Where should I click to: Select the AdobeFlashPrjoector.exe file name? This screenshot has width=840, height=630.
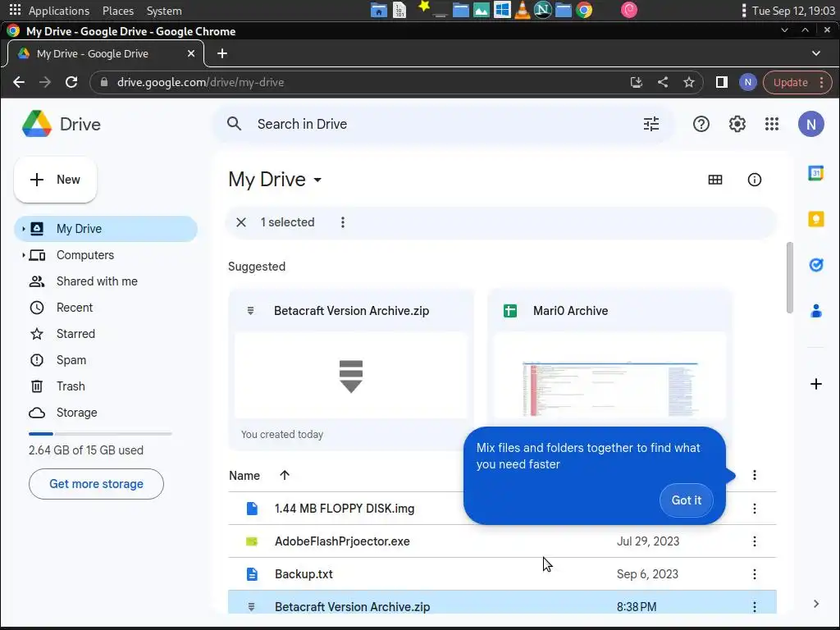click(342, 541)
